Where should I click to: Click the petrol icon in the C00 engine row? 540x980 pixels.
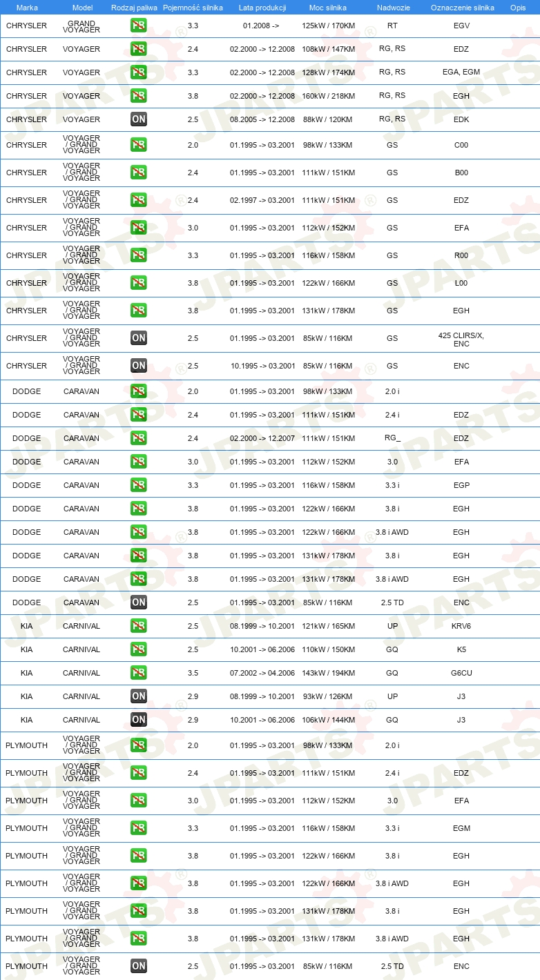139,145
